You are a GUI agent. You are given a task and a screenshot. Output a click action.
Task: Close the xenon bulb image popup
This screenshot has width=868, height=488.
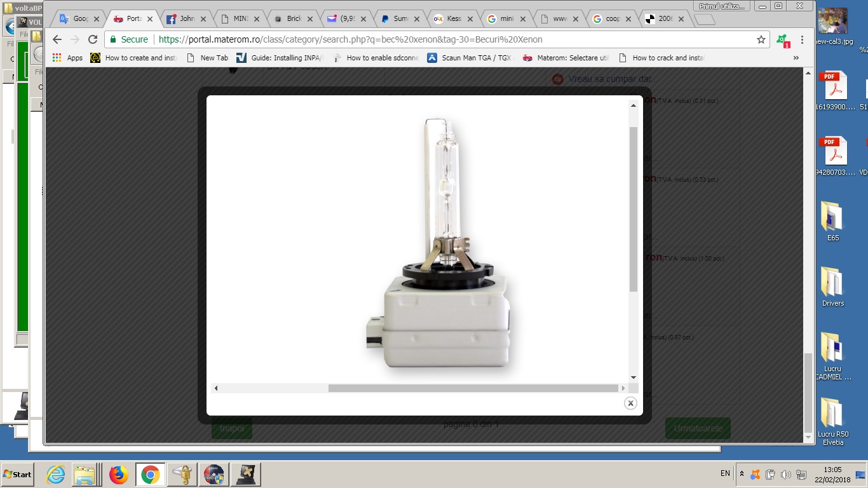pyautogui.click(x=630, y=403)
